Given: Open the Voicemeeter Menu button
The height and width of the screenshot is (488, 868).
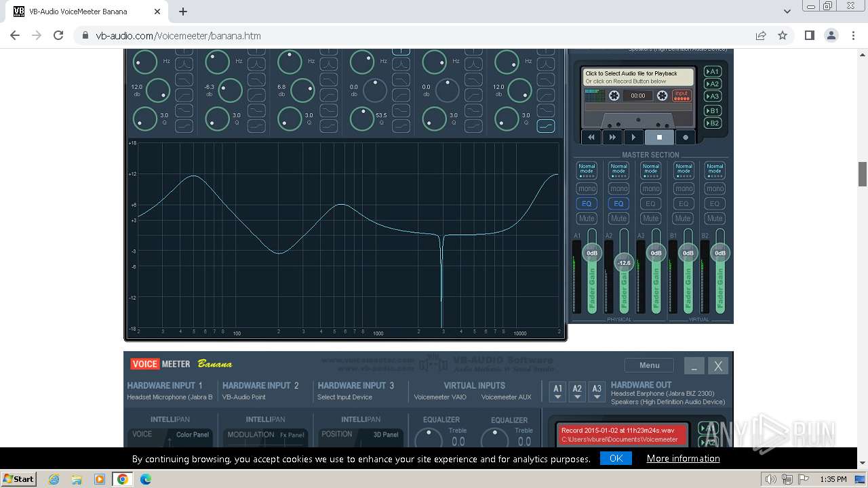Looking at the screenshot, I should coord(649,365).
